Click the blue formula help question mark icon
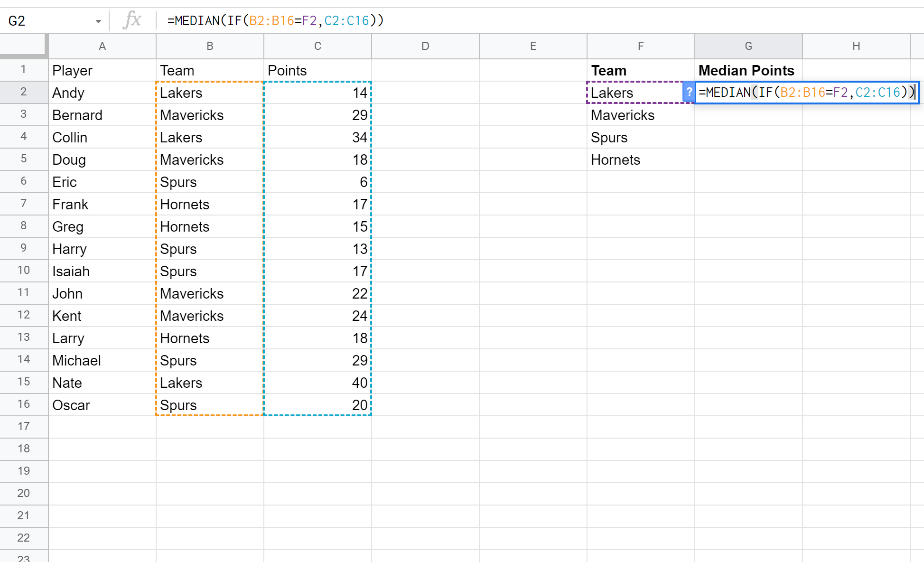 point(689,93)
